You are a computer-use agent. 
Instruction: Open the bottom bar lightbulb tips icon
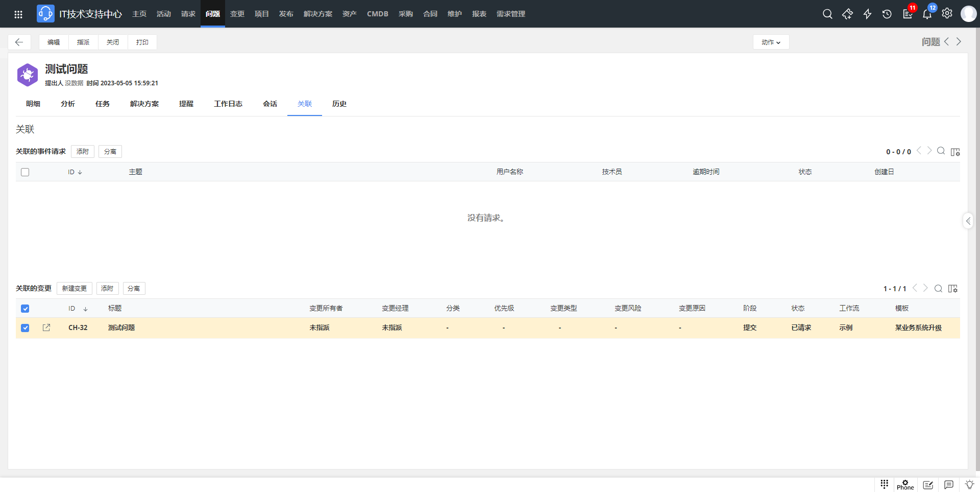point(969,484)
